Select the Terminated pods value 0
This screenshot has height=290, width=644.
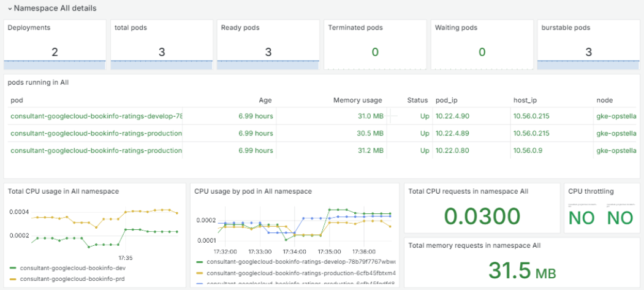click(375, 52)
